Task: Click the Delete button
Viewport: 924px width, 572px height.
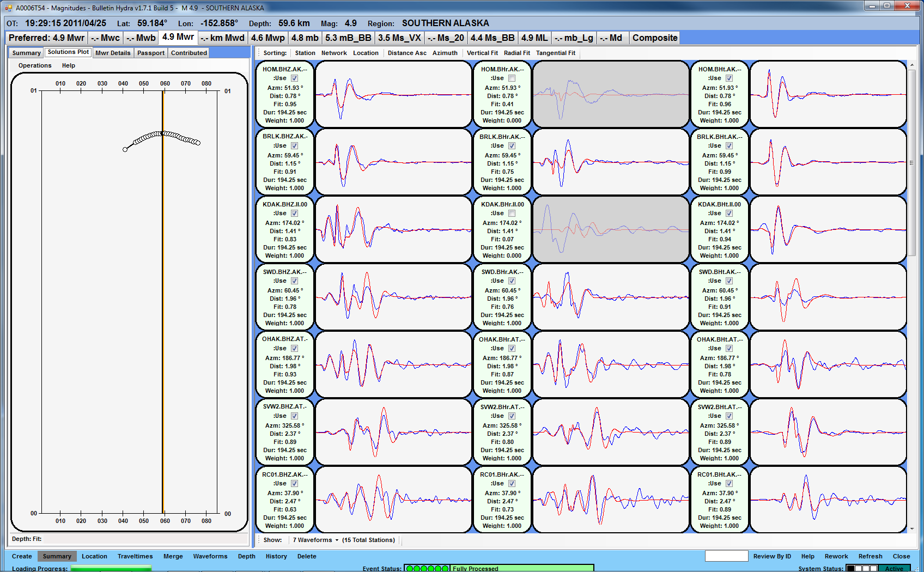Action: coord(307,556)
